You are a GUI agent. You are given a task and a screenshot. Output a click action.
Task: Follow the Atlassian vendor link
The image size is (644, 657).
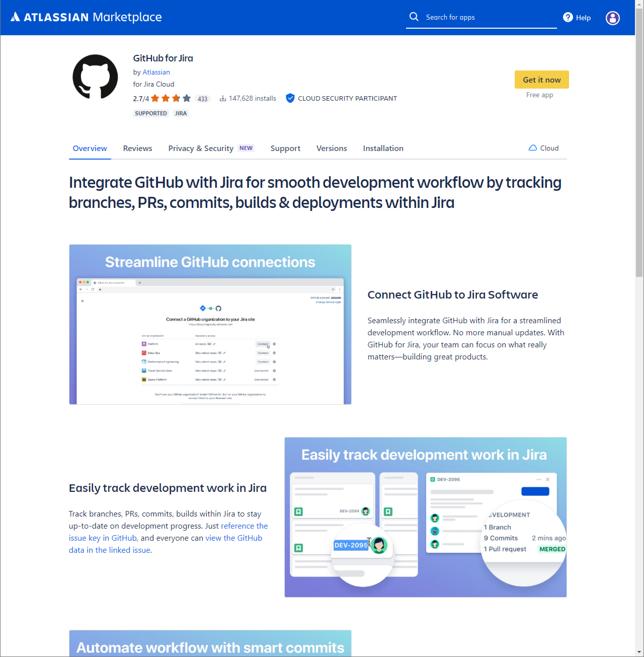(156, 72)
